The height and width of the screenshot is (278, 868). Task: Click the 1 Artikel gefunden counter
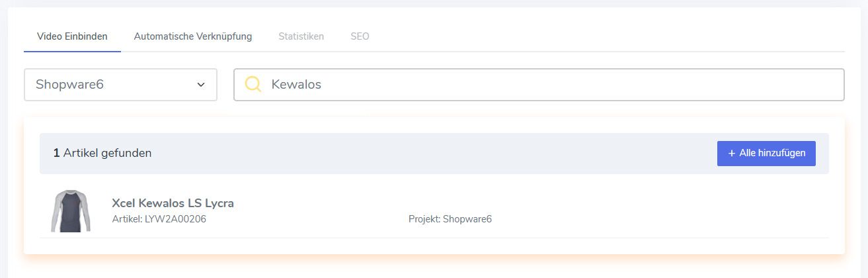pos(102,153)
